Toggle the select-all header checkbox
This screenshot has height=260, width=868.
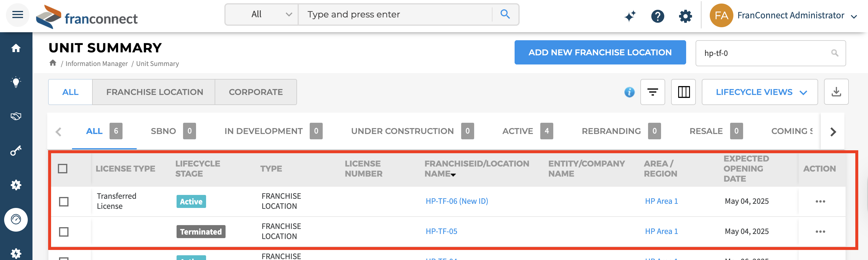coord(63,169)
